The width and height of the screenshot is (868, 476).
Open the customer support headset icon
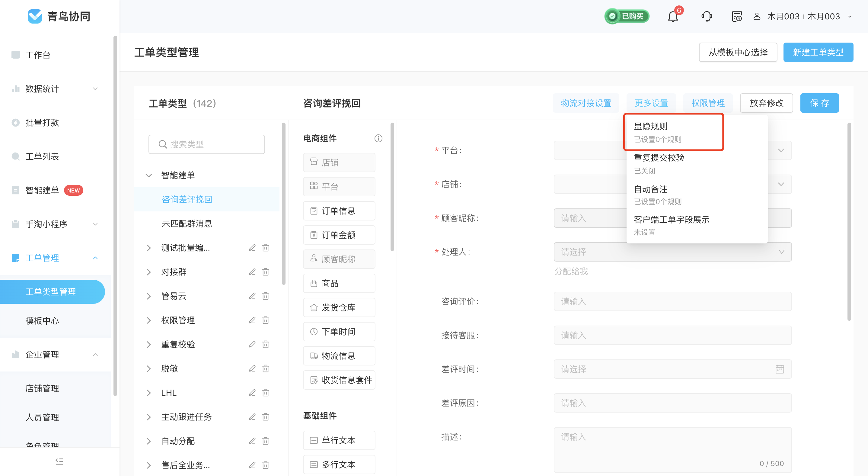707,16
